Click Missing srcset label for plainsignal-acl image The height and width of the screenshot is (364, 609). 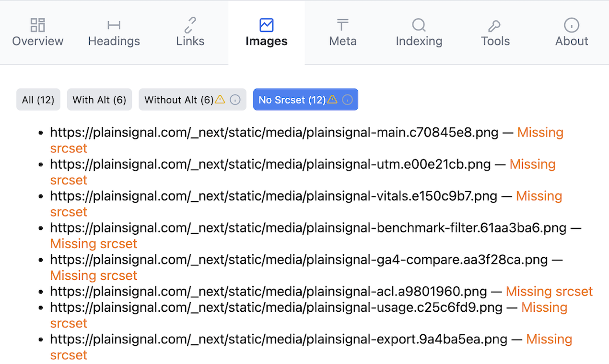tap(550, 291)
